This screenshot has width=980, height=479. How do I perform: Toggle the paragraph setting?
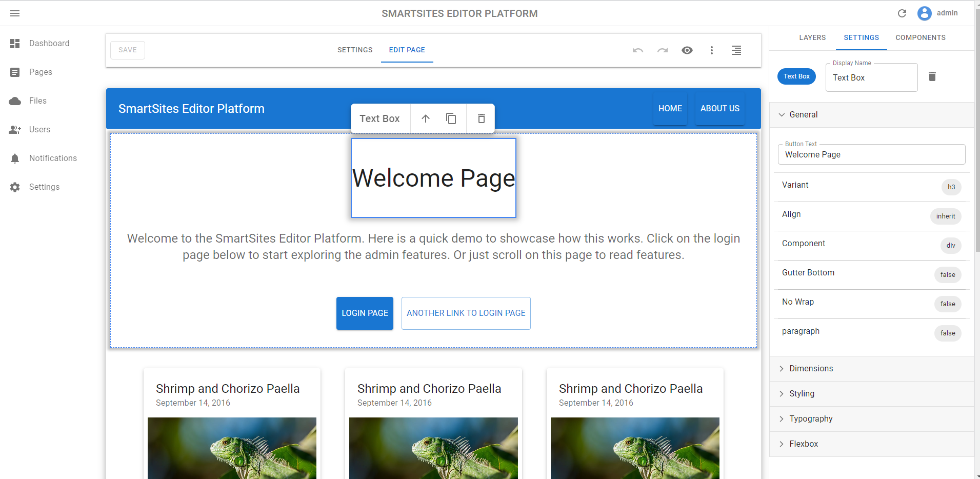tap(947, 333)
